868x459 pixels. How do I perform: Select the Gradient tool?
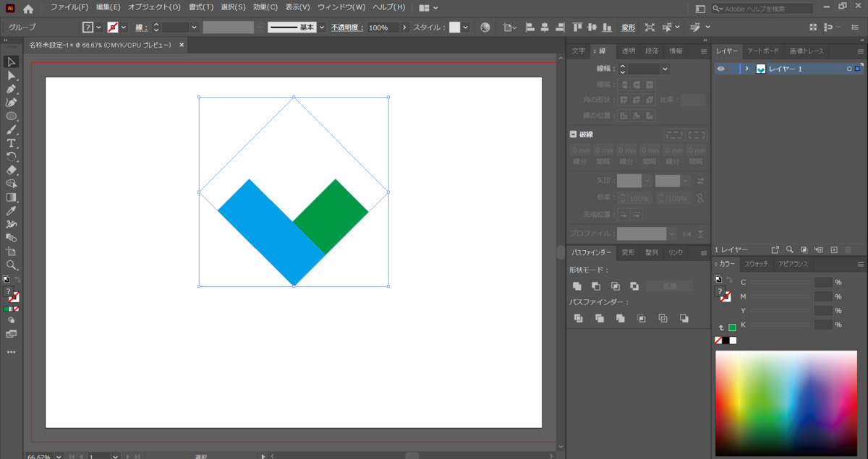pos(11,197)
